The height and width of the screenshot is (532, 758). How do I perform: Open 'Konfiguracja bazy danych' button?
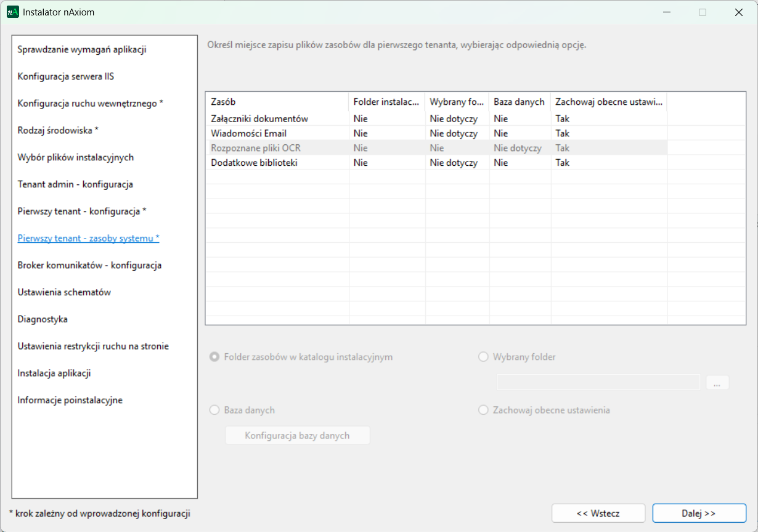297,436
